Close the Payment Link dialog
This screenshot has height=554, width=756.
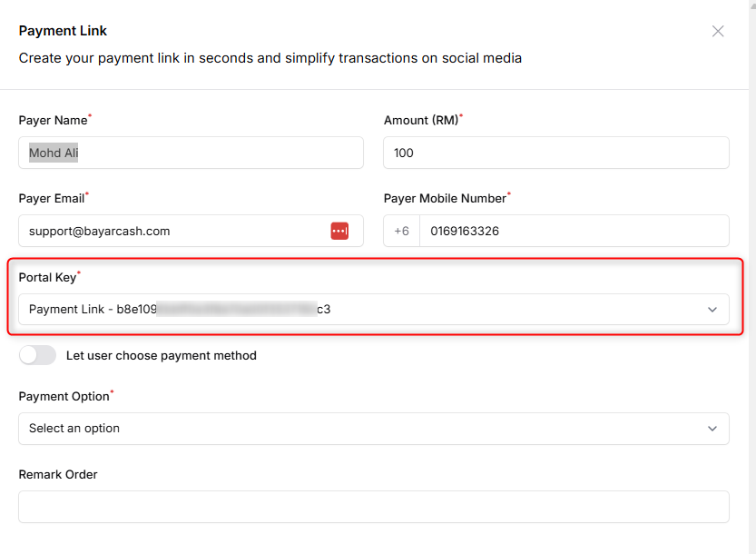tap(718, 31)
